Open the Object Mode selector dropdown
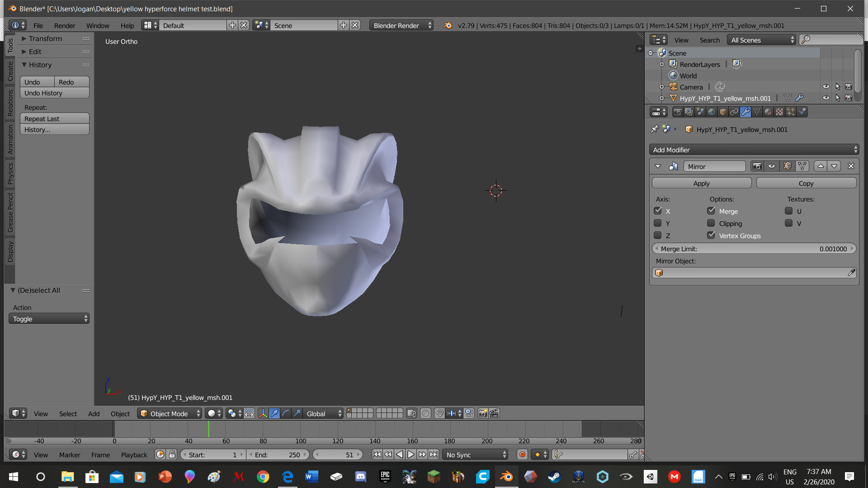 coord(170,413)
